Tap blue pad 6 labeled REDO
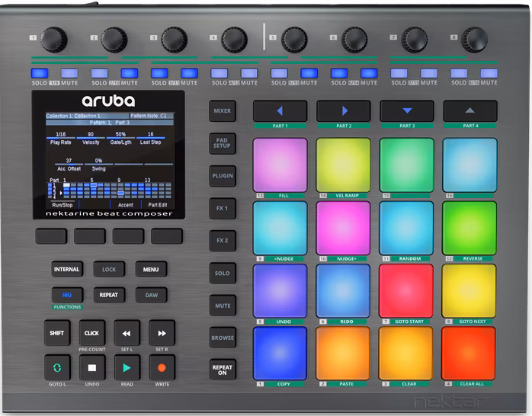This screenshot has width=532, height=416. [x=343, y=291]
